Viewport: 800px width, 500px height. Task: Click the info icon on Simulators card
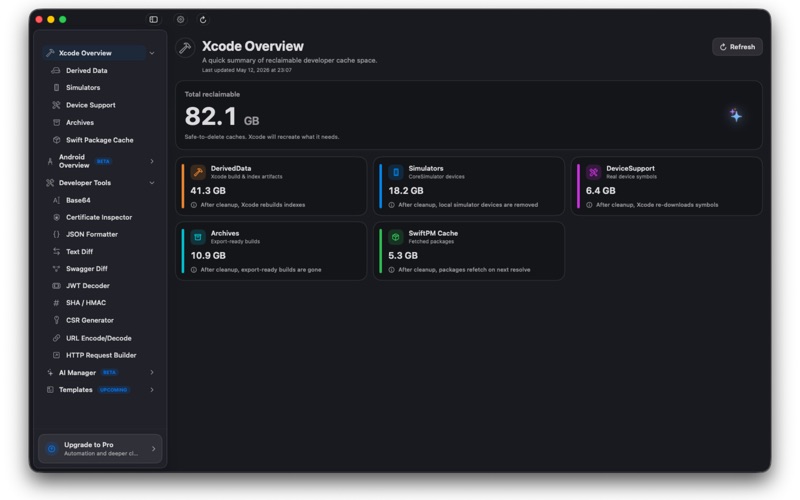(391, 205)
